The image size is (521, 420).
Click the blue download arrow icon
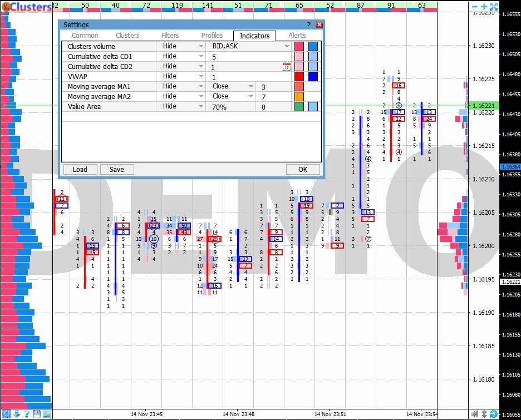[x=17, y=414]
